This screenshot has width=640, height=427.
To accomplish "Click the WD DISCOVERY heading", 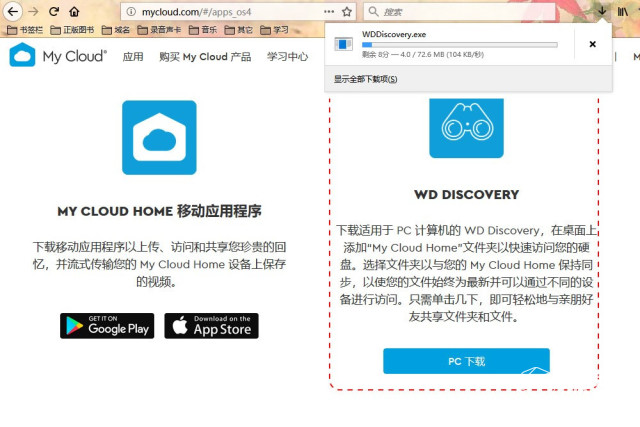I will [x=466, y=195].
